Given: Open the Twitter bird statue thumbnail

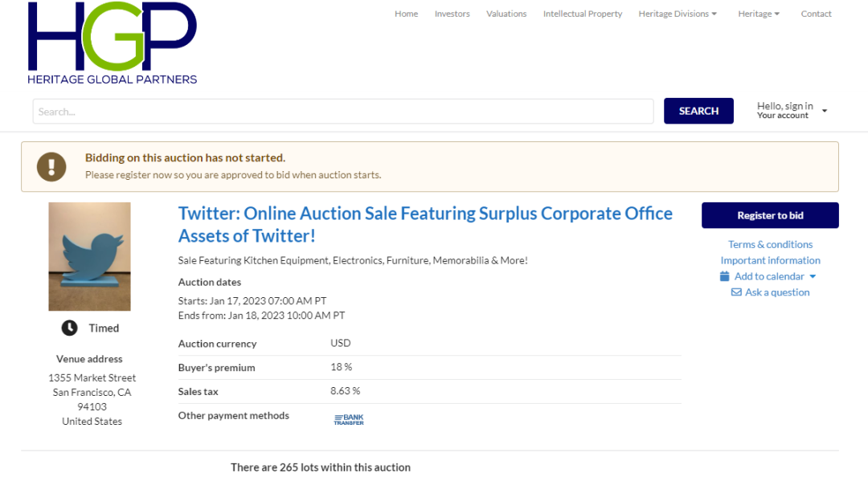Looking at the screenshot, I should 89,256.
